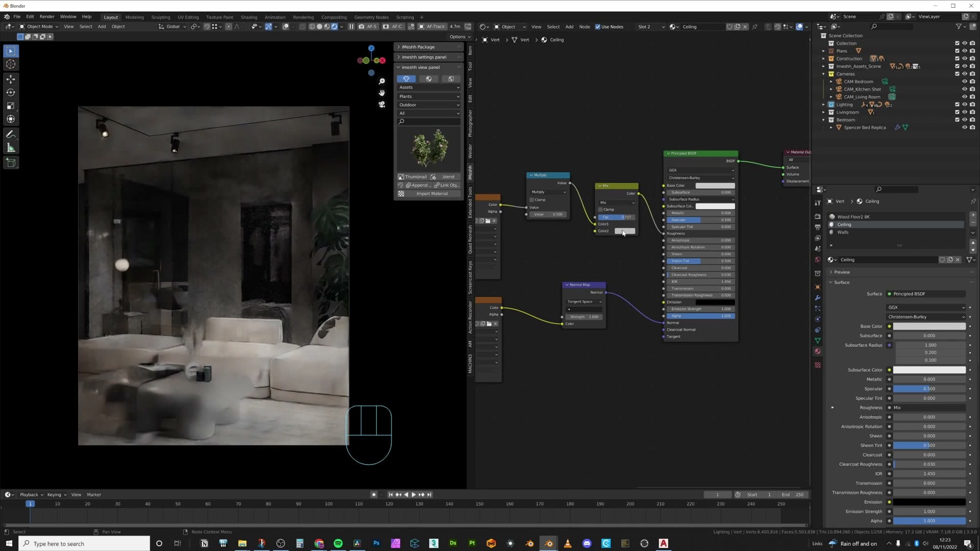Open the Slot 2 material slot dropdown
Screen dimensions: 980x551
click(x=651, y=27)
